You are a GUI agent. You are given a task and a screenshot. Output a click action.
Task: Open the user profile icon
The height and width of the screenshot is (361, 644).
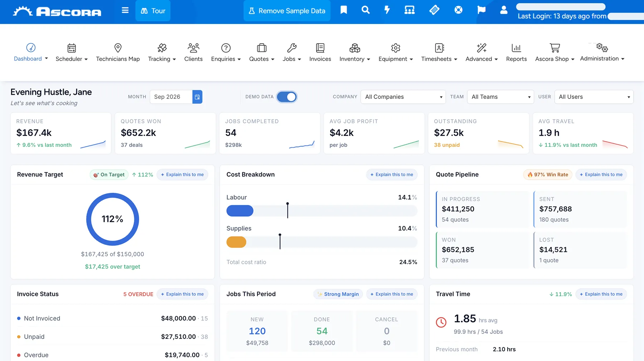click(x=503, y=10)
